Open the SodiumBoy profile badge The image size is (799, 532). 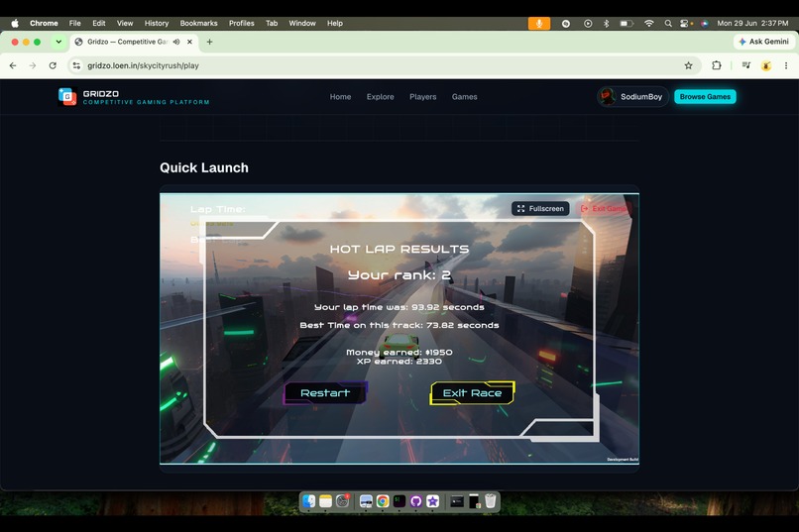632,97
